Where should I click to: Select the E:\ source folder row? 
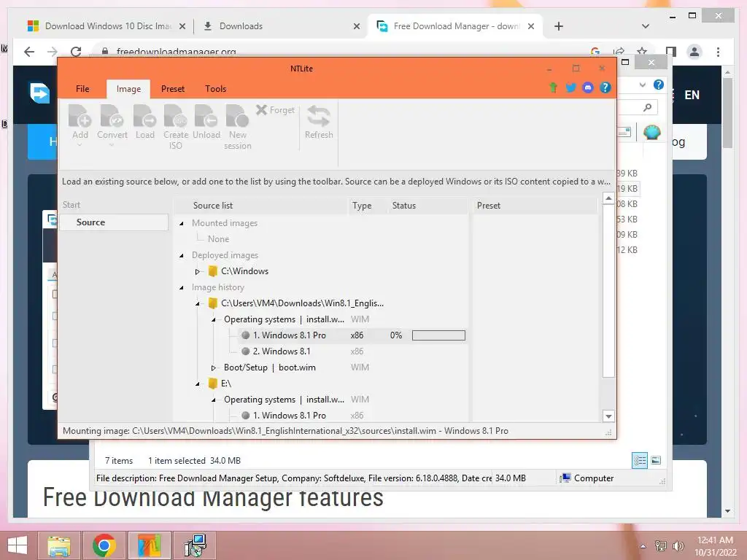[x=220, y=384]
